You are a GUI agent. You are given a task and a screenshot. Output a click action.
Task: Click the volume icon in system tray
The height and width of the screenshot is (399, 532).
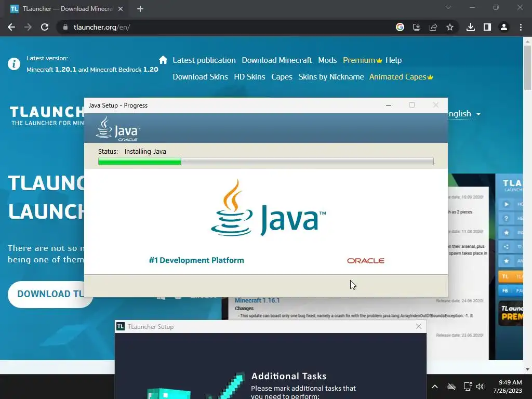(480, 387)
